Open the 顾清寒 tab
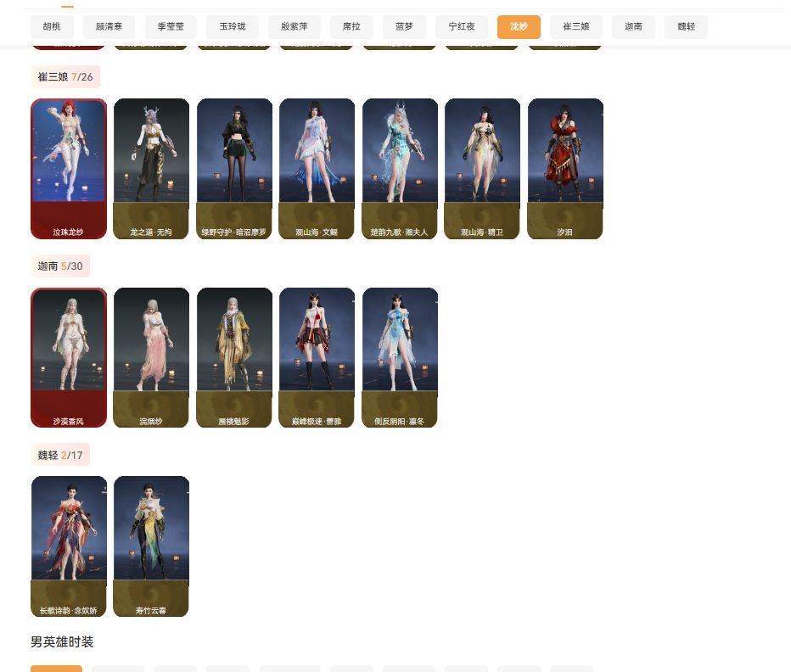 (109, 26)
